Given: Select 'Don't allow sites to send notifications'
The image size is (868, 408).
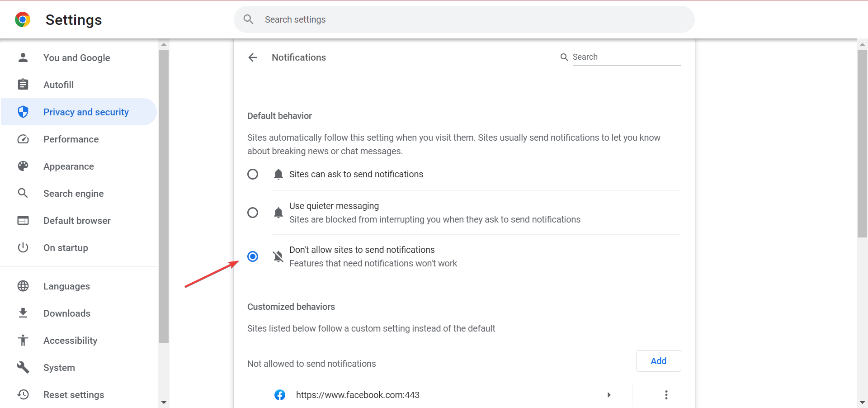Looking at the screenshot, I should point(253,256).
